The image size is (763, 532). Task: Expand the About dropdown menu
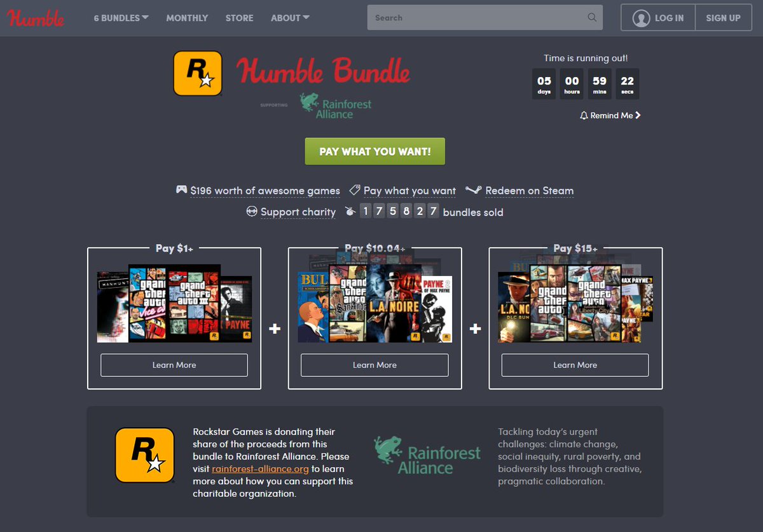[290, 18]
